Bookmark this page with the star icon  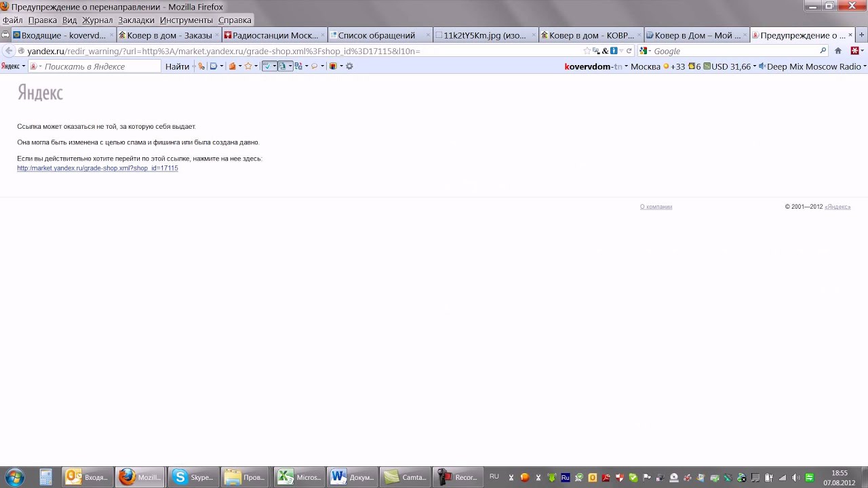587,51
